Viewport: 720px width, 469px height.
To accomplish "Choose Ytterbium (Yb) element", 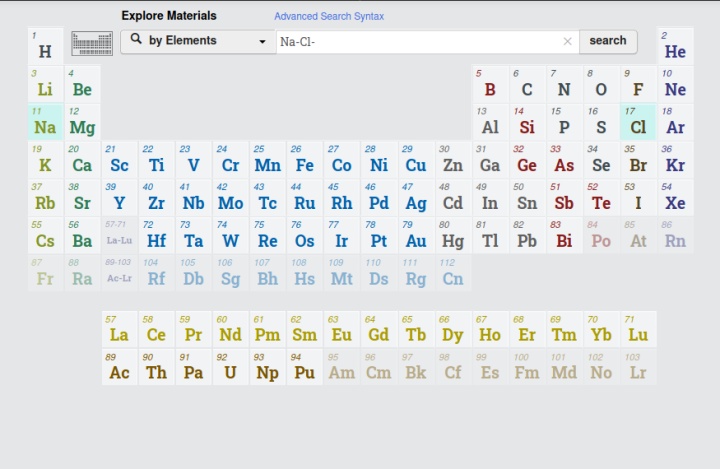I will pos(601,329).
